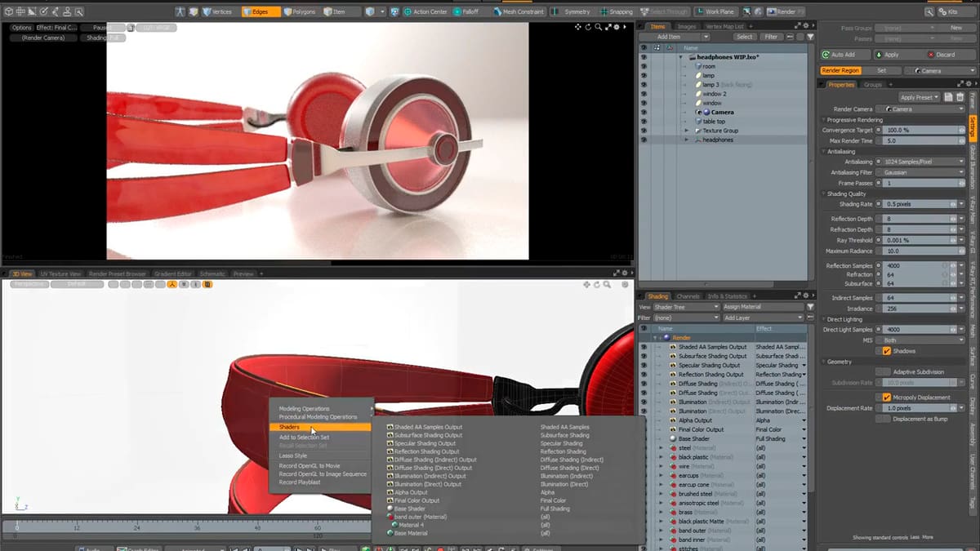Screen dimensions: 980x551
Task: Toggle visibility of the table top item
Action: [x=644, y=121]
